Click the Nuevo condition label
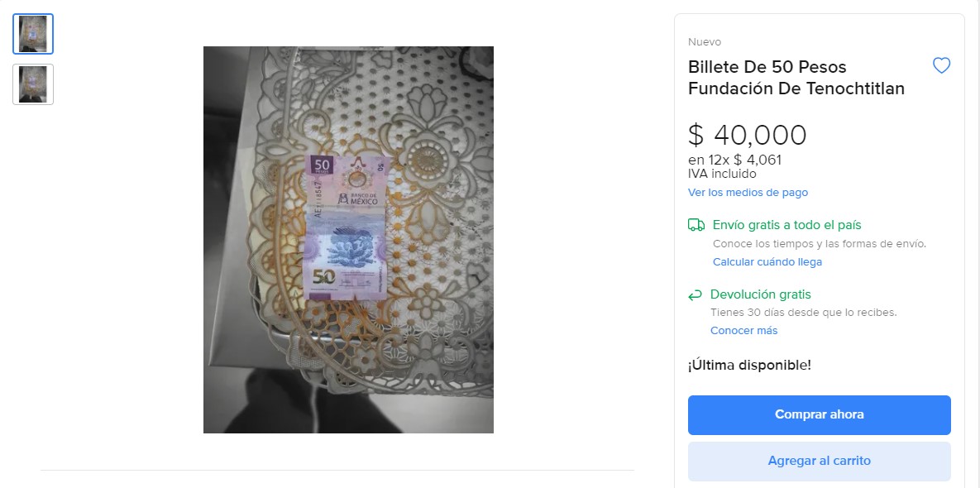 click(705, 42)
